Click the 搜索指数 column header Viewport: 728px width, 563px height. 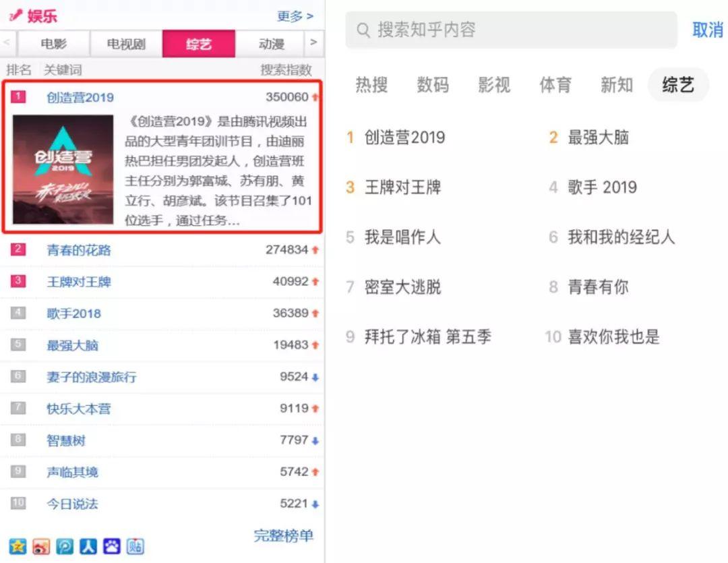pos(286,69)
